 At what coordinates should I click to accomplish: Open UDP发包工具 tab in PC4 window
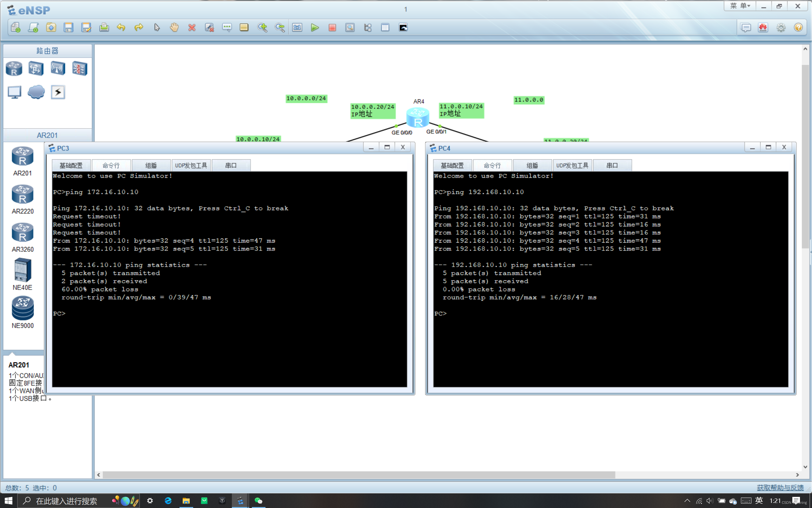pyautogui.click(x=573, y=165)
